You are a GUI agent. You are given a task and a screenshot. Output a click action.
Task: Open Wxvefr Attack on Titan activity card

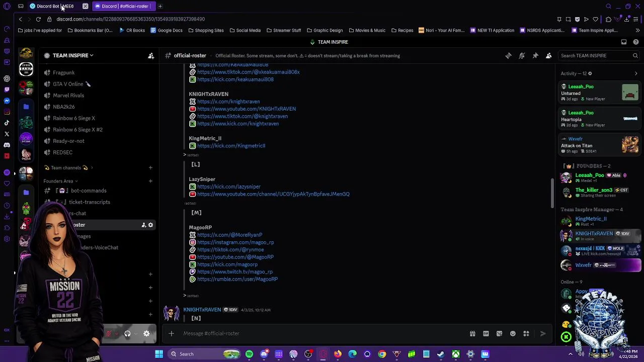600,145
